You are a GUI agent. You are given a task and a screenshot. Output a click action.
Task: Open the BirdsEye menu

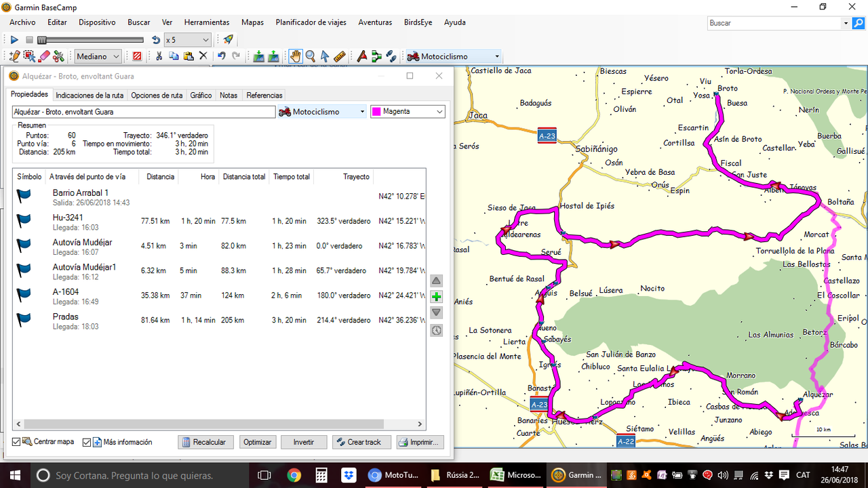[418, 22]
